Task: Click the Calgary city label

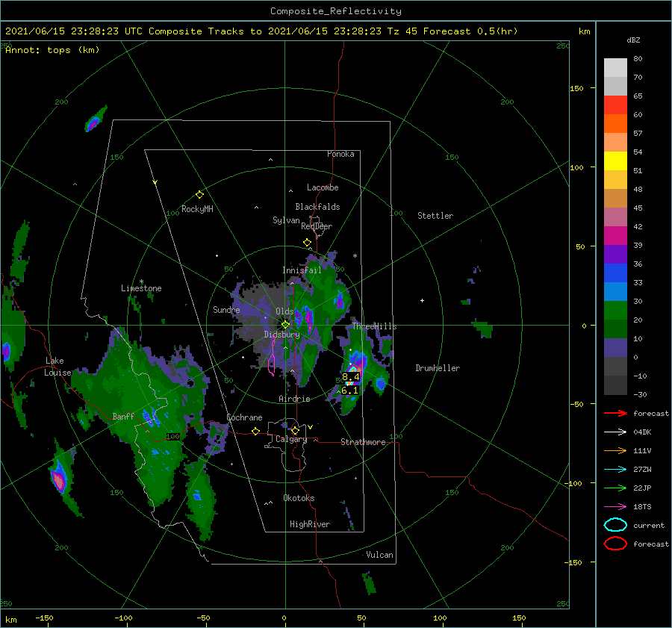Action: point(291,439)
